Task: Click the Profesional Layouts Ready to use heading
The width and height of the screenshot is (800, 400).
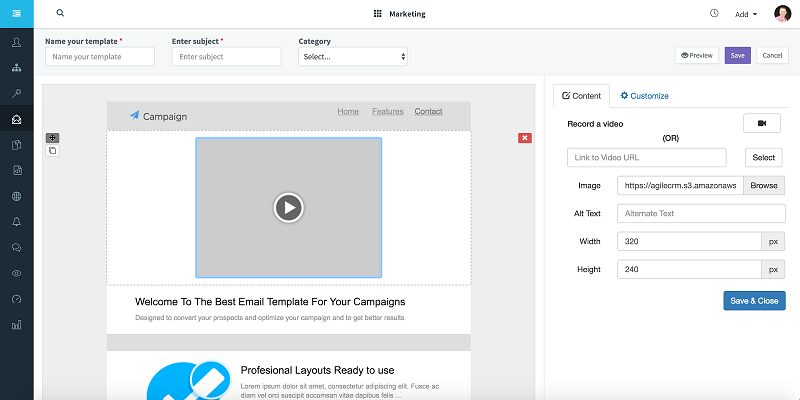Action: click(x=317, y=370)
